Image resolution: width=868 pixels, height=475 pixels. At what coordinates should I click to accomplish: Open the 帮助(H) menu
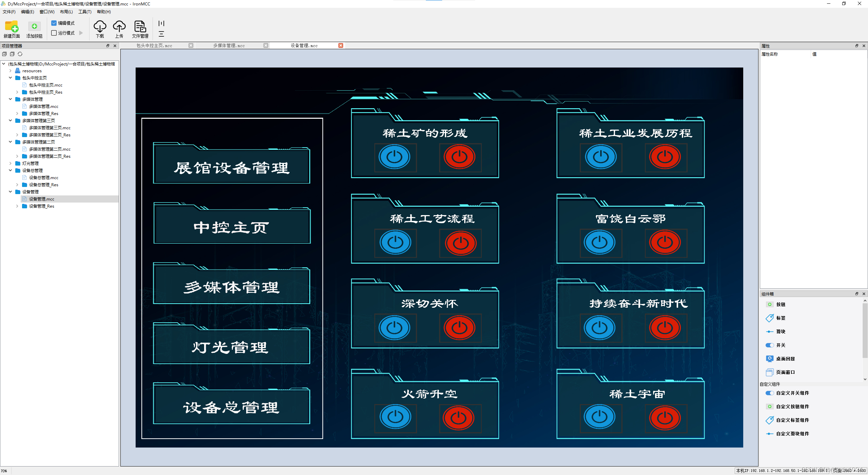pos(104,12)
